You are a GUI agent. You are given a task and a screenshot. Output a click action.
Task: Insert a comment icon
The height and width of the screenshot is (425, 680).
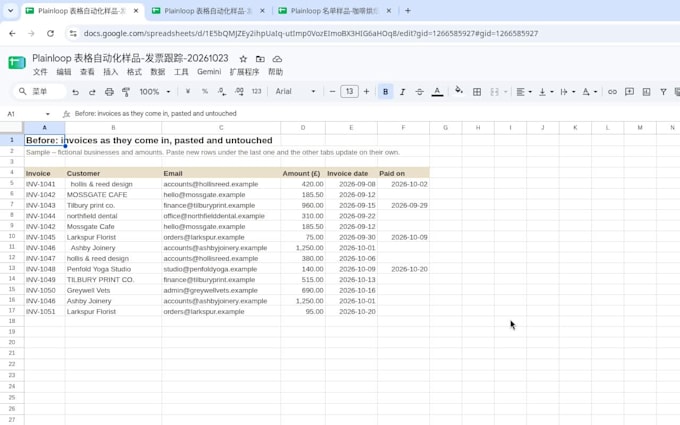point(629,92)
